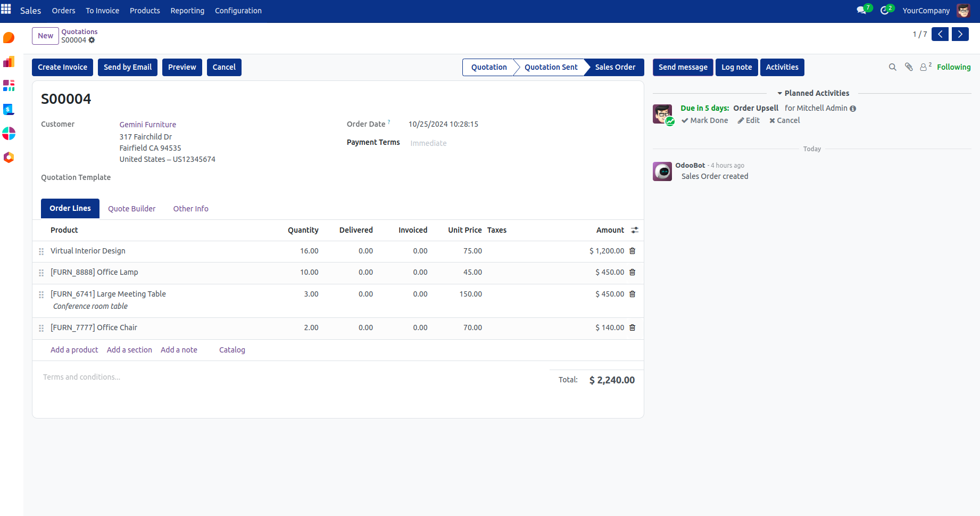Open the S00004 gear actions menu
Viewport: 980px width, 516px height.
coord(92,40)
